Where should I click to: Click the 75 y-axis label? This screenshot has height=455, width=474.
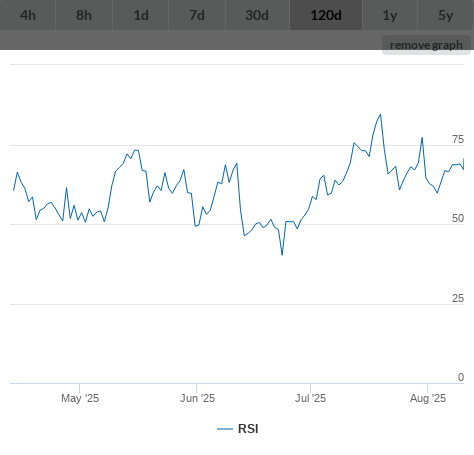(458, 139)
